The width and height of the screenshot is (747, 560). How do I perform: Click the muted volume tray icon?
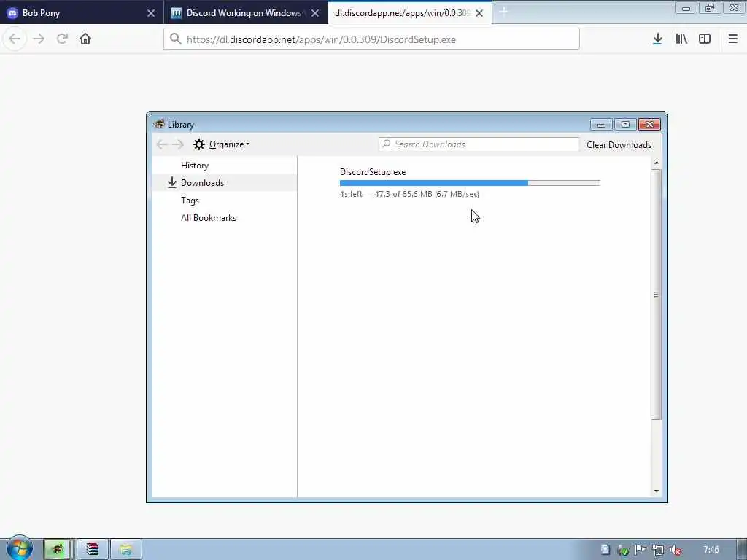[x=675, y=550]
